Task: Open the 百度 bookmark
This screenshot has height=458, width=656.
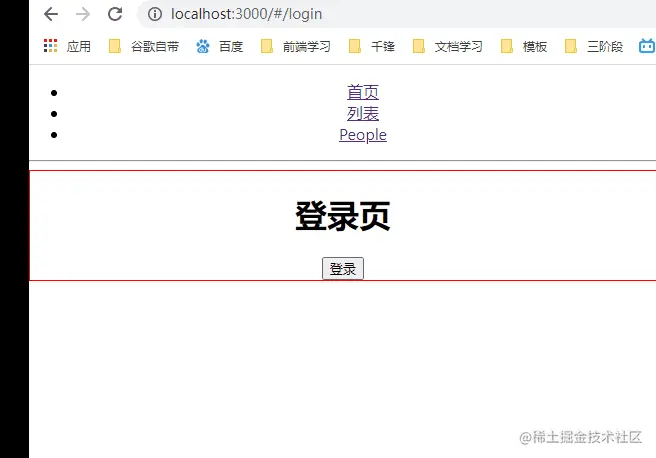Action: tap(219, 46)
